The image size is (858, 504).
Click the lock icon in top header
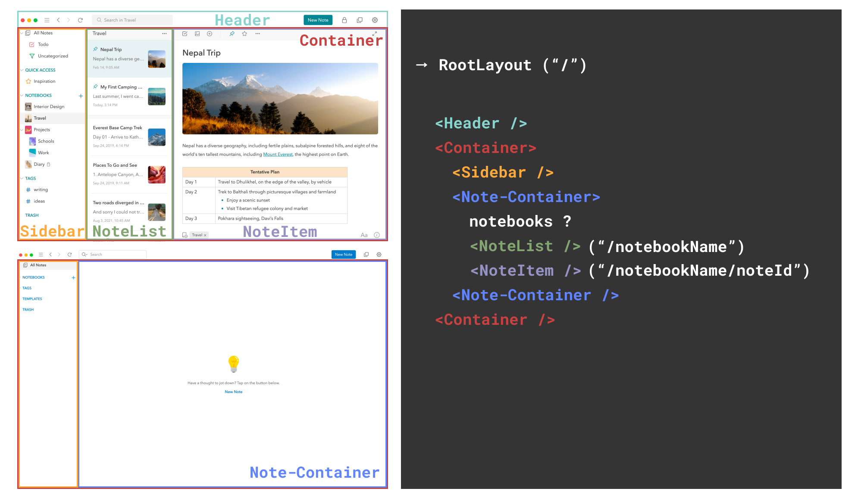(x=344, y=20)
